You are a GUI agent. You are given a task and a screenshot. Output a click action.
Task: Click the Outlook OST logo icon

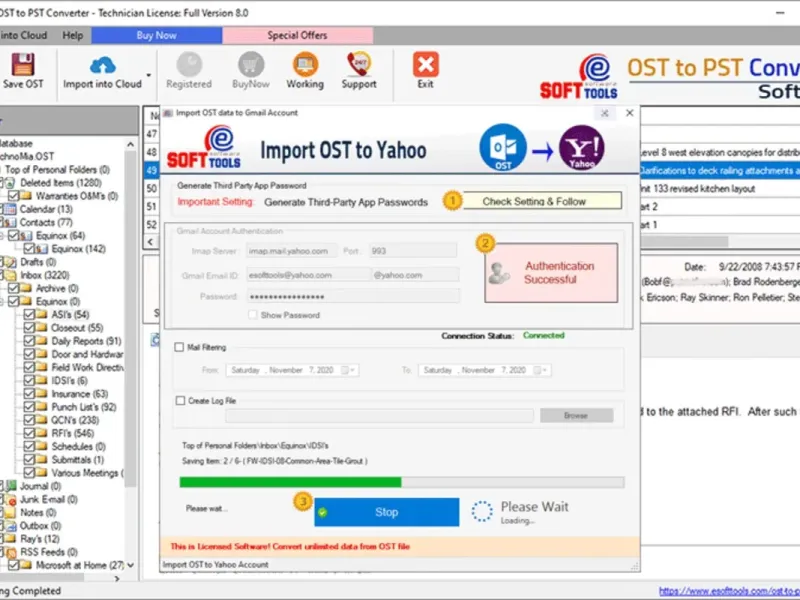tap(503, 147)
